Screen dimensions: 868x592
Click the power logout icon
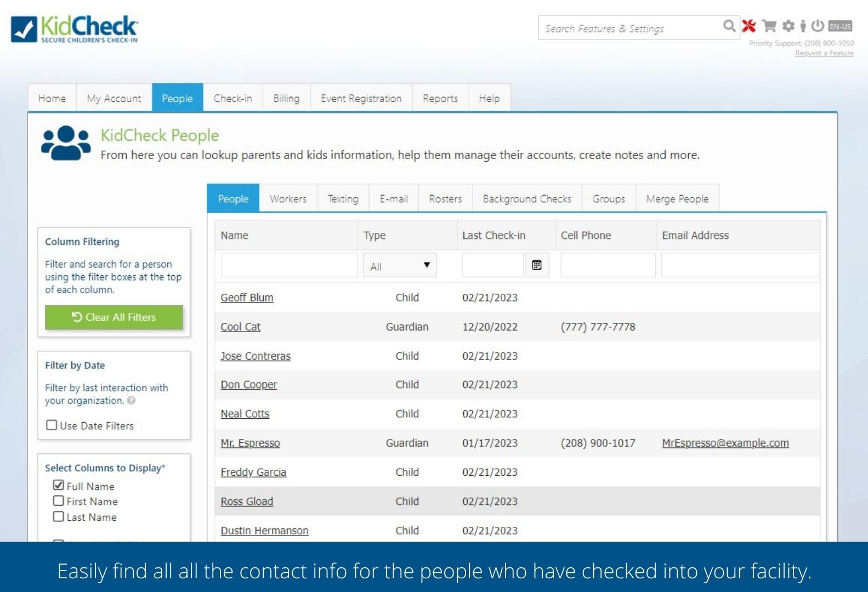(x=818, y=26)
